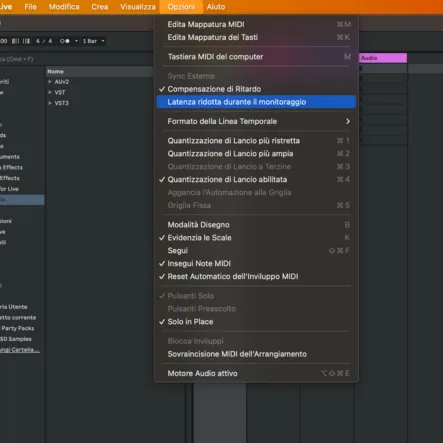Open the Visualizza menu

pyautogui.click(x=138, y=7)
